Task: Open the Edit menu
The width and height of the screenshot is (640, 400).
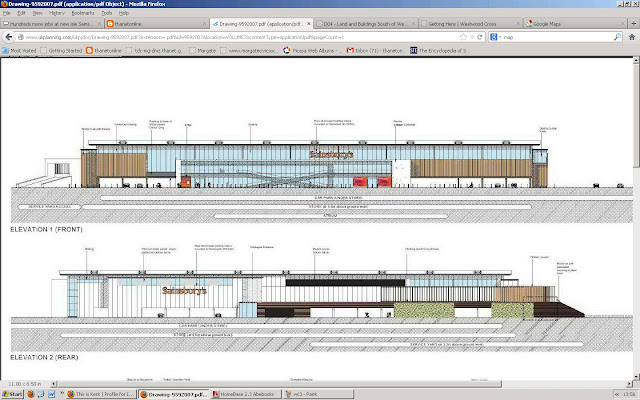Action: pos(21,13)
